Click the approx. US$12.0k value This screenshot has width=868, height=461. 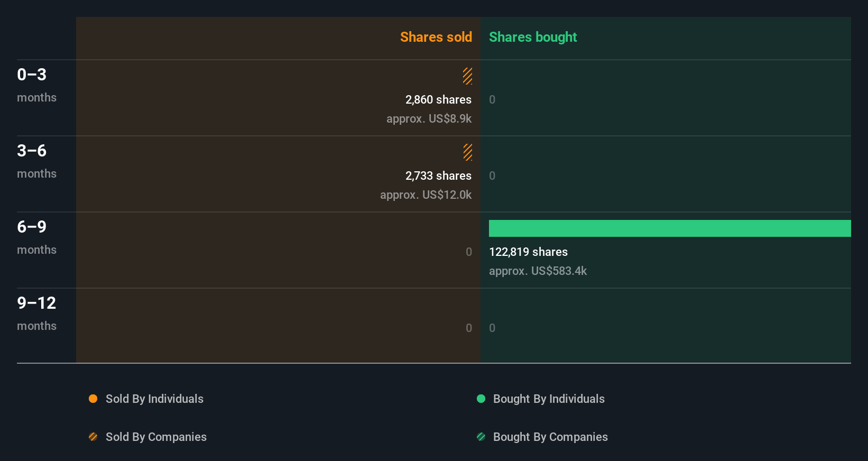tap(426, 195)
